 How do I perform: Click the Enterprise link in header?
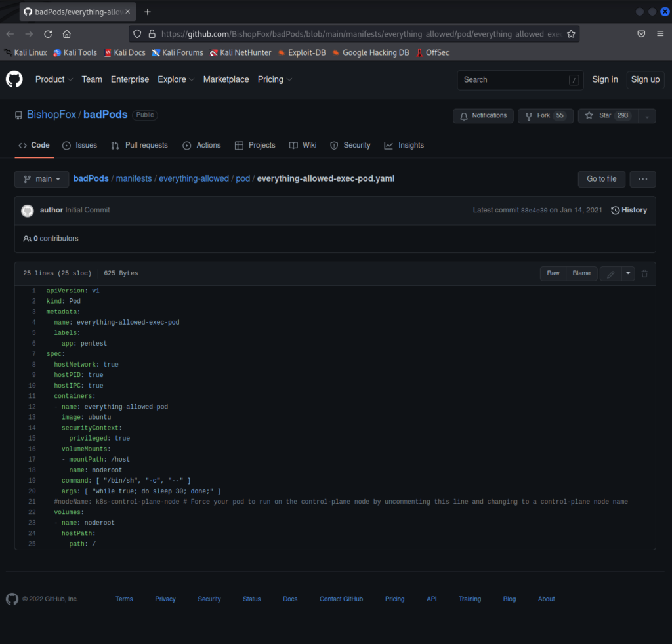[x=130, y=79]
